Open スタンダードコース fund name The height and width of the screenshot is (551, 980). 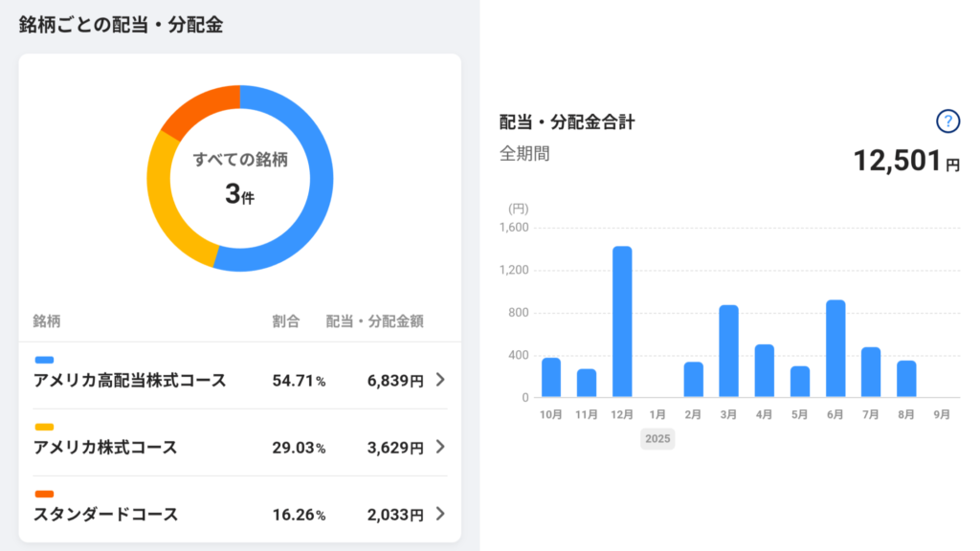coord(105,515)
